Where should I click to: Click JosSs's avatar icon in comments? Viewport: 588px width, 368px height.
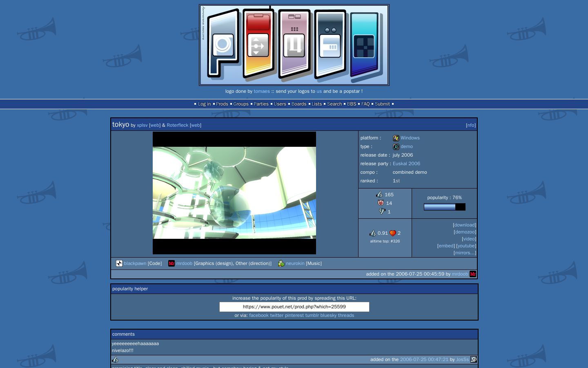tap(474, 359)
